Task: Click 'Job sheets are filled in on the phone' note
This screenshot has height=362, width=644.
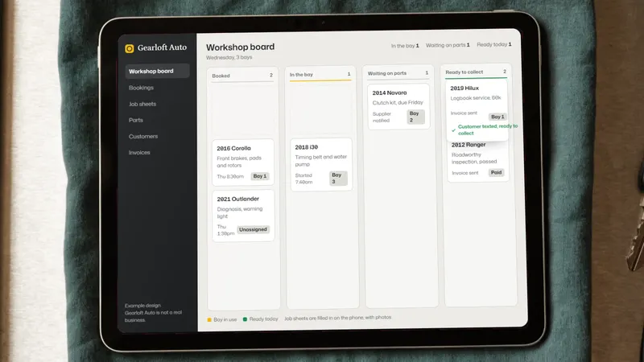Action: [337, 318]
